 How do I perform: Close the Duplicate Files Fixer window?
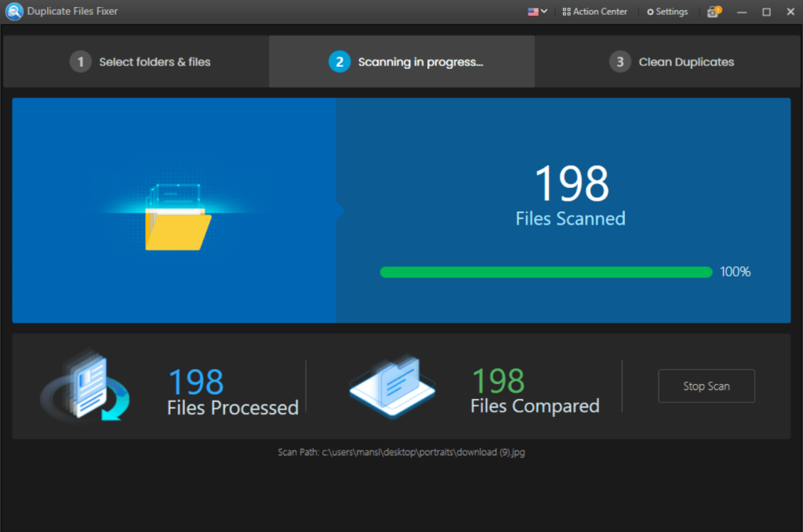tap(790, 11)
